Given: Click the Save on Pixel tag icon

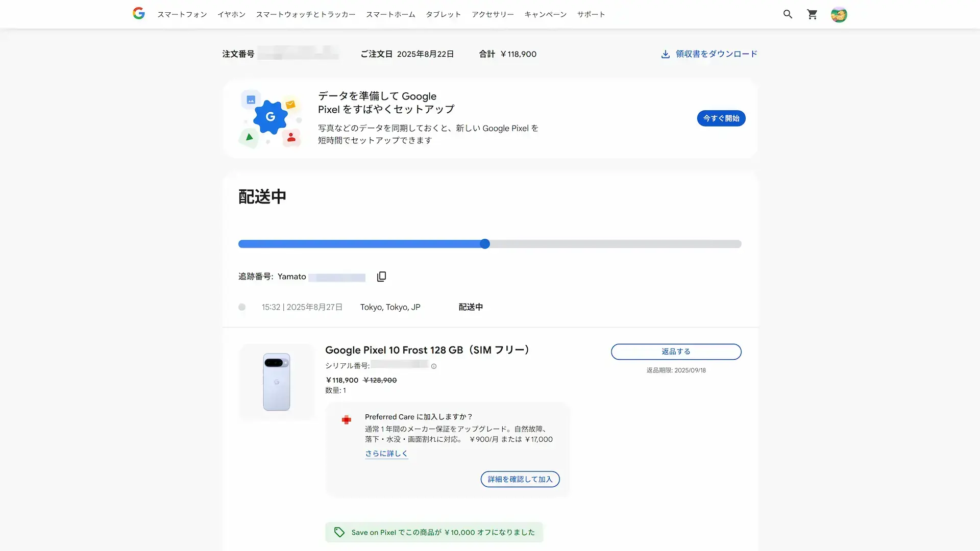Looking at the screenshot, I should [x=339, y=532].
